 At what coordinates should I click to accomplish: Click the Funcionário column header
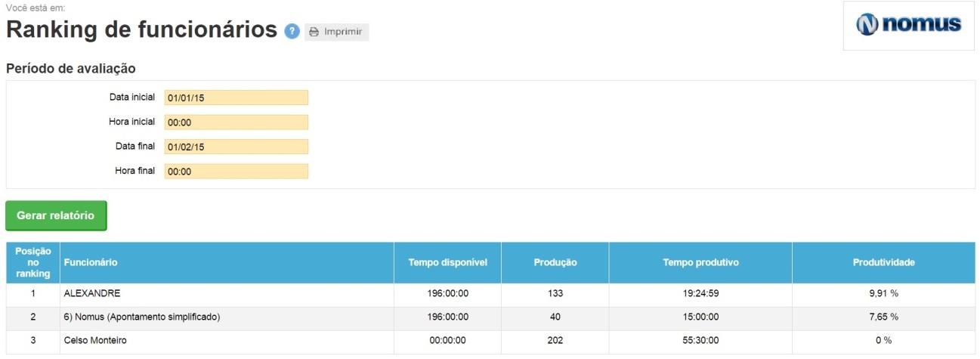click(227, 262)
